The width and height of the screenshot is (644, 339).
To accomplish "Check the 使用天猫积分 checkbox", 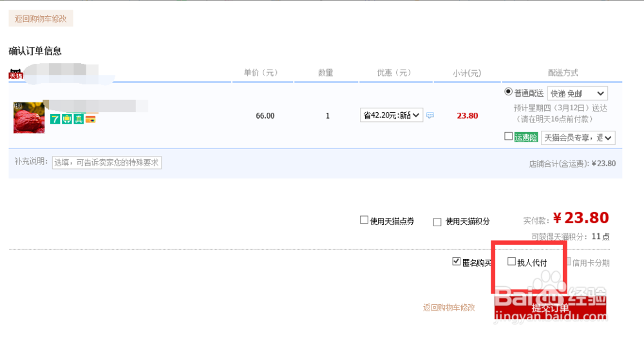I will click(437, 222).
